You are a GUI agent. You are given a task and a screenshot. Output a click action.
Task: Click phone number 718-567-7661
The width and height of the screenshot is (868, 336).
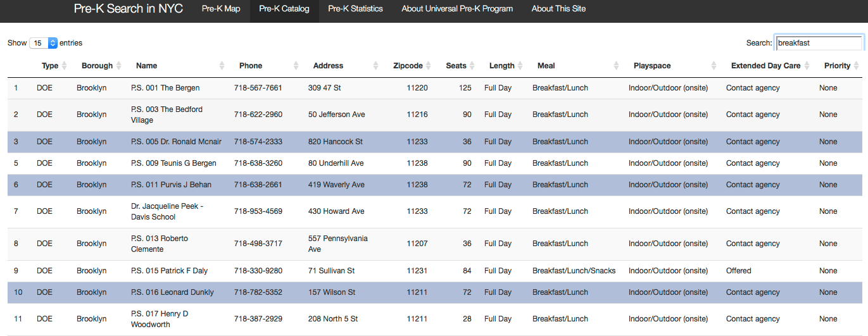click(258, 88)
